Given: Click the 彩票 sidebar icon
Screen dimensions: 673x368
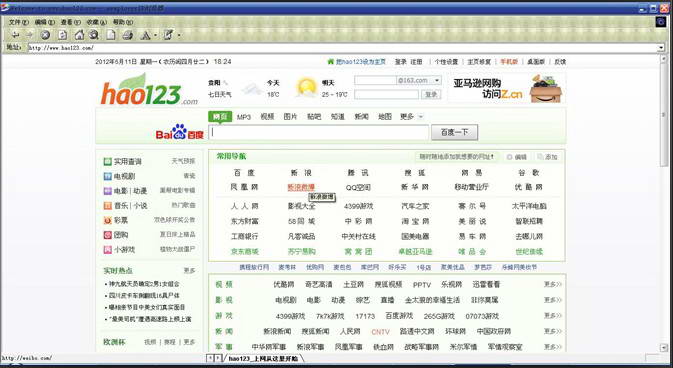Looking at the screenshot, I should point(107,220).
